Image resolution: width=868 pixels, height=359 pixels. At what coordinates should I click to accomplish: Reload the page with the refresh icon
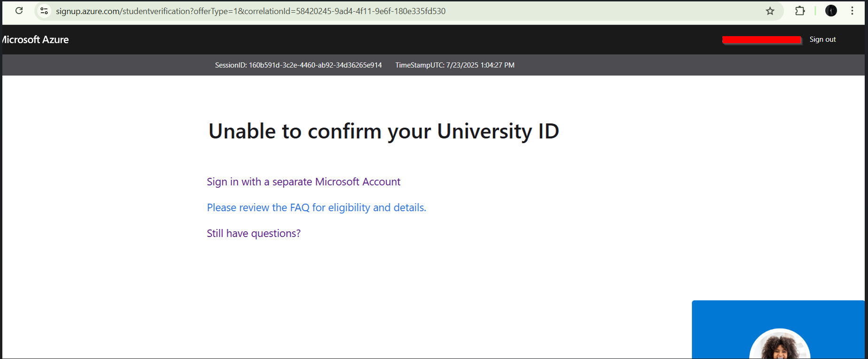point(19,11)
